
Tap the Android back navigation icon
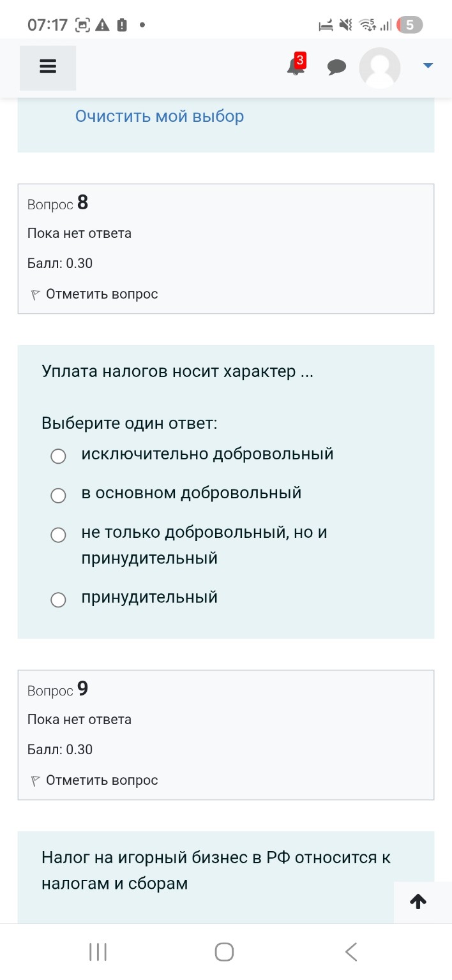coord(350,951)
